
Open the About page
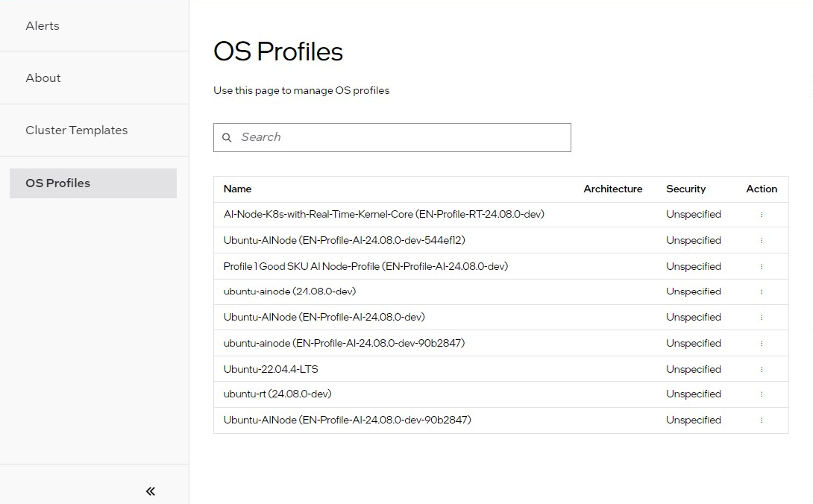(43, 78)
